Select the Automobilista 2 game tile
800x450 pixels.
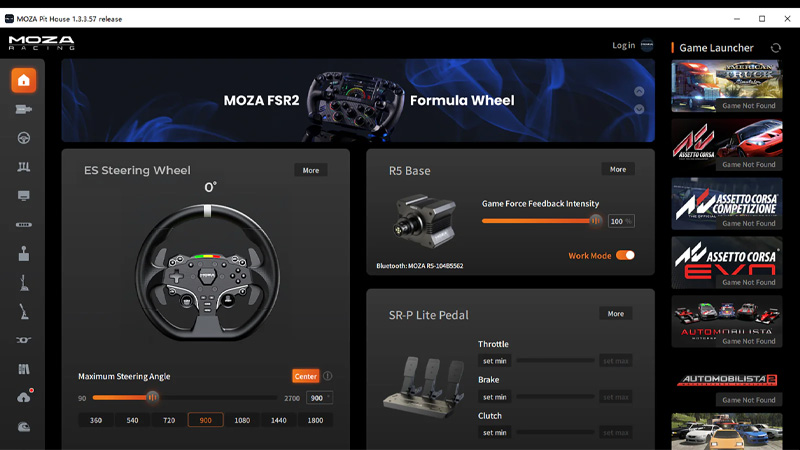click(x=727, y=380)
